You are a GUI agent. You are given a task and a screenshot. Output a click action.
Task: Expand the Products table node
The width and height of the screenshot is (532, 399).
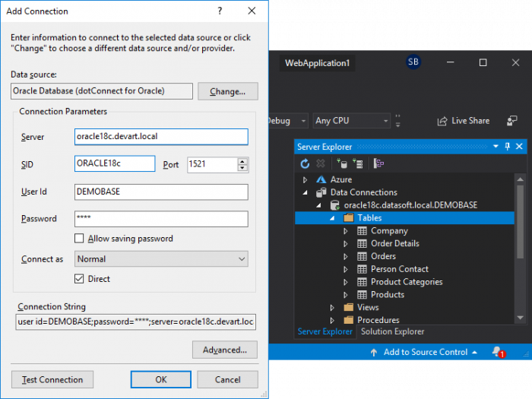point(345,295)
